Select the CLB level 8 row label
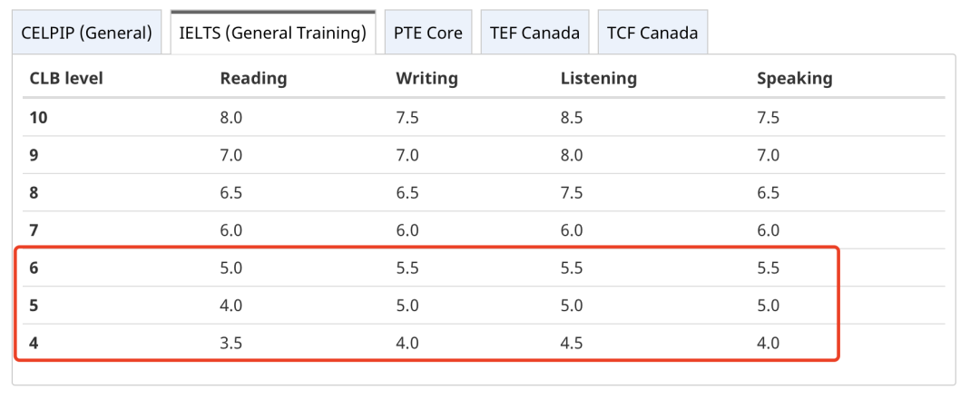Image resolution: width=980 pixels, height=399 pixels. [x=34, y=192]
